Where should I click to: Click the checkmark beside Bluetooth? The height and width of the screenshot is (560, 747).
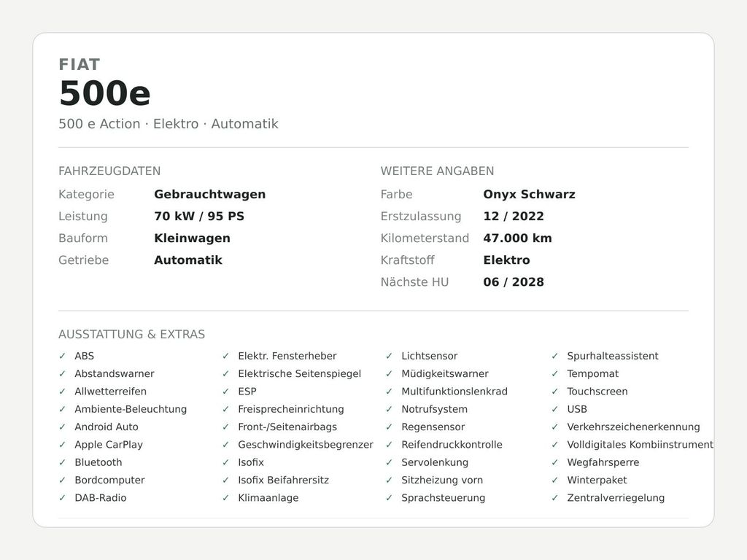(x=63, y=462)
